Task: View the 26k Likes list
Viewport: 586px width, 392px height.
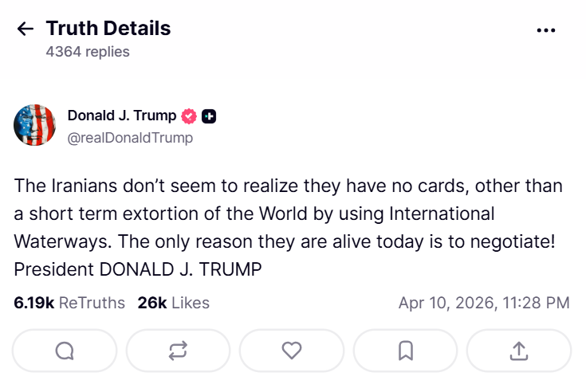Action: click(x=173, y=303)
